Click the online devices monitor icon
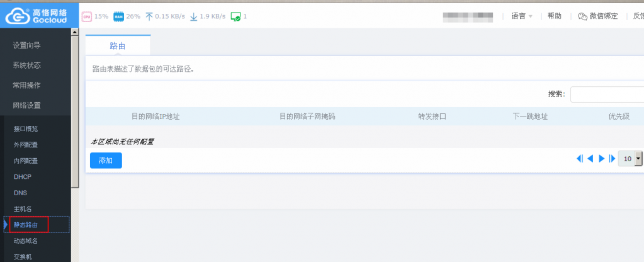The image size is (644, 262). [235, 16]
